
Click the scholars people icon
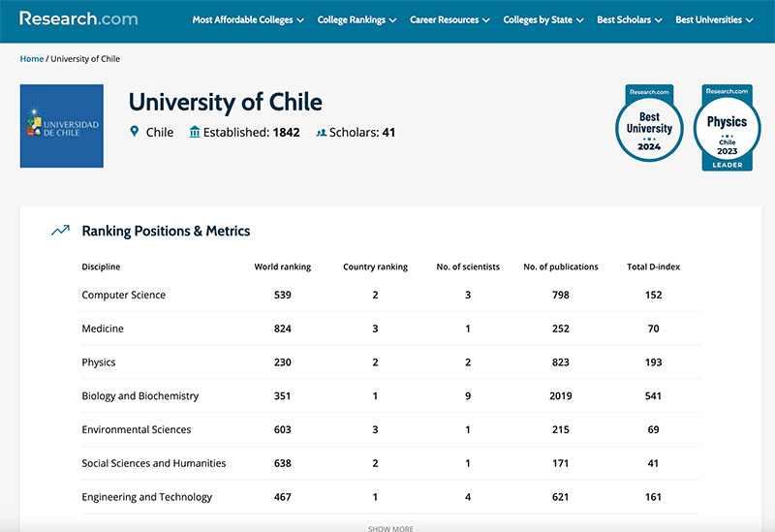tap(321, 133)
